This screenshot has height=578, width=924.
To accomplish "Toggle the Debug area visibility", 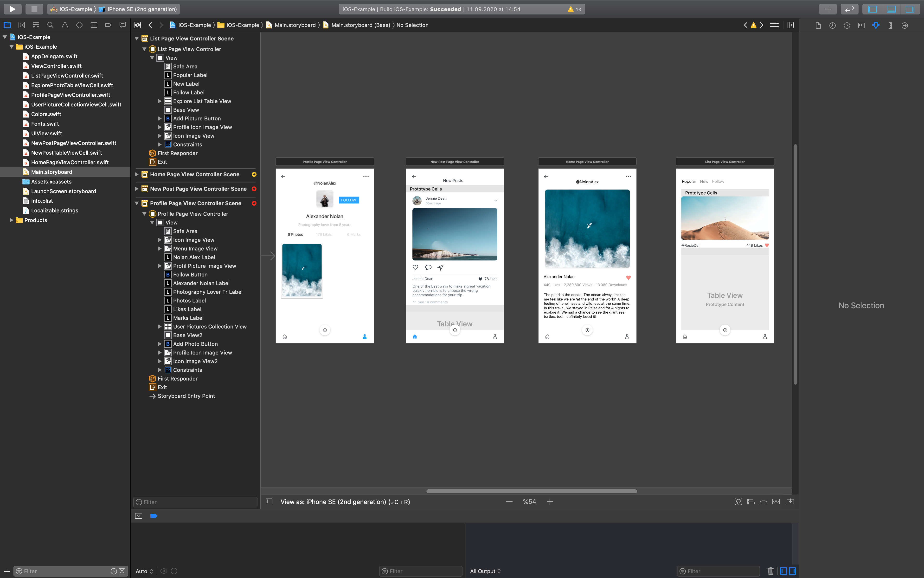I will pos(891,9).
